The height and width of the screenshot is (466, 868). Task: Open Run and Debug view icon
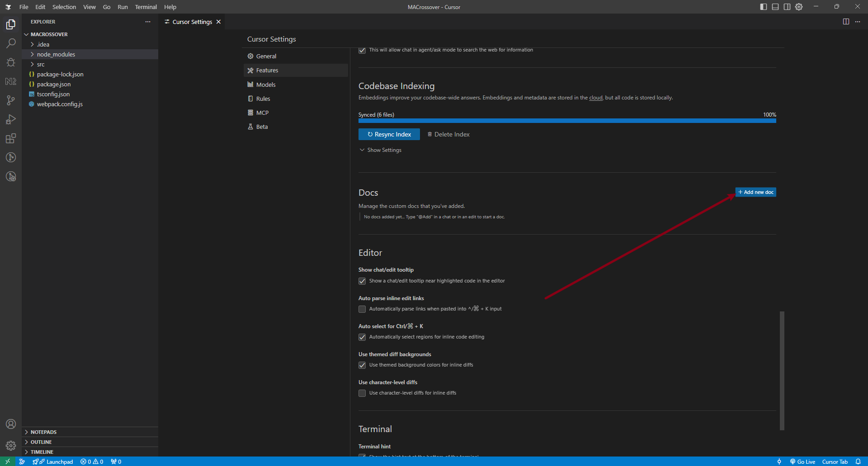[x=11, y=119]
